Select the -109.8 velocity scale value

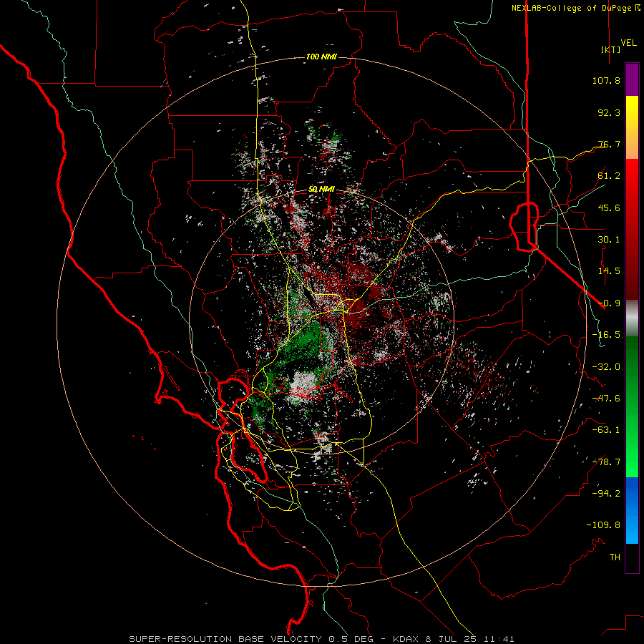coord(603,525)
